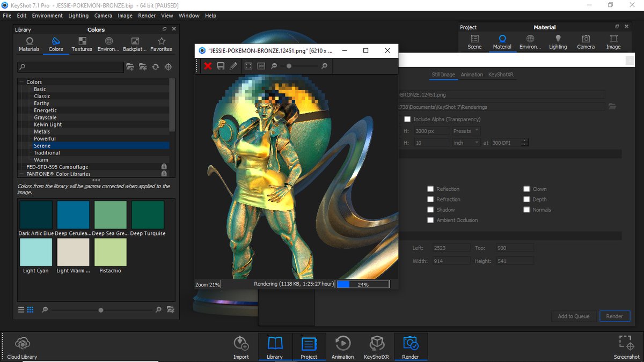644x362 pixels.
Task: Open the Render menu in menu bar
Action: (x=147, y=16)
